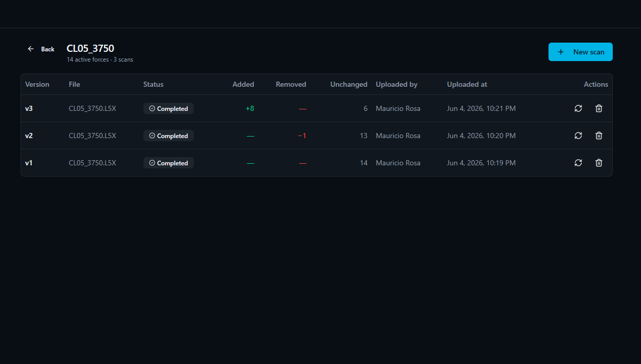Click the Removed column header
641x364 pixels.
coord(291,84)
